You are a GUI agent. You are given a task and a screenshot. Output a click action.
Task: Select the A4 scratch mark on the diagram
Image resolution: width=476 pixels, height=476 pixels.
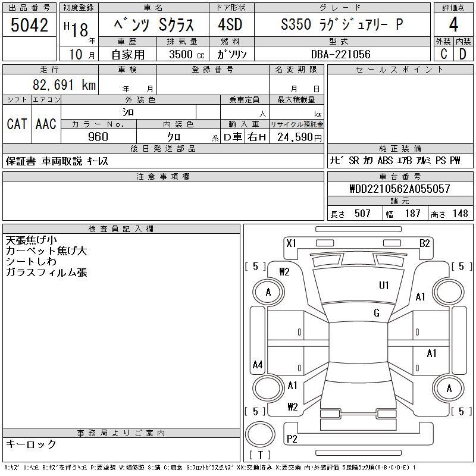[x=258, y=364]
